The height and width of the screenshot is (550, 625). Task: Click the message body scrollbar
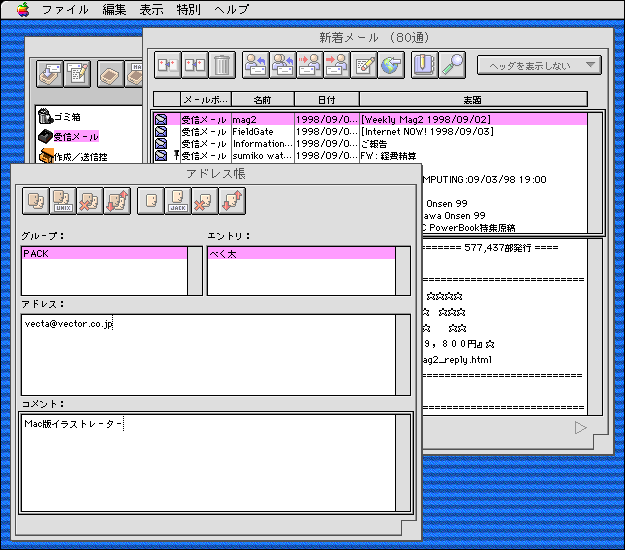point(595,327)
